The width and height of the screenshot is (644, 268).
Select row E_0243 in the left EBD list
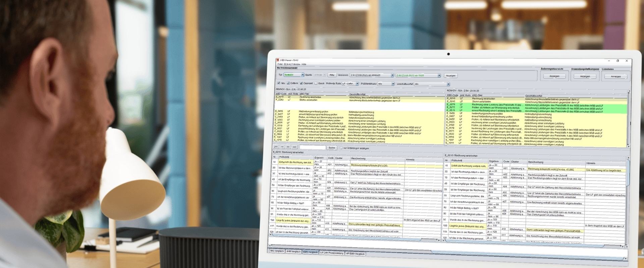(x=360, y=100)
